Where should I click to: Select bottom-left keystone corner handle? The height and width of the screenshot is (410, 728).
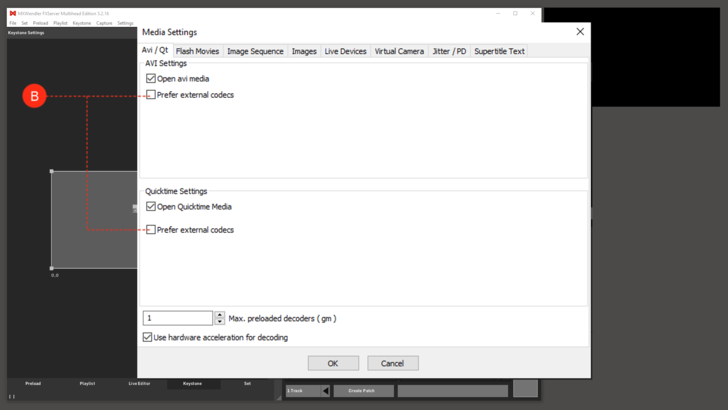pyautogui.click(x=52, y=268)
